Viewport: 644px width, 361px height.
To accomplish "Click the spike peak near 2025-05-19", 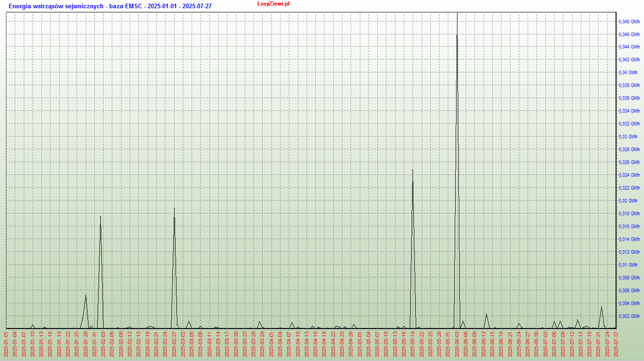I will coord(413,170).
